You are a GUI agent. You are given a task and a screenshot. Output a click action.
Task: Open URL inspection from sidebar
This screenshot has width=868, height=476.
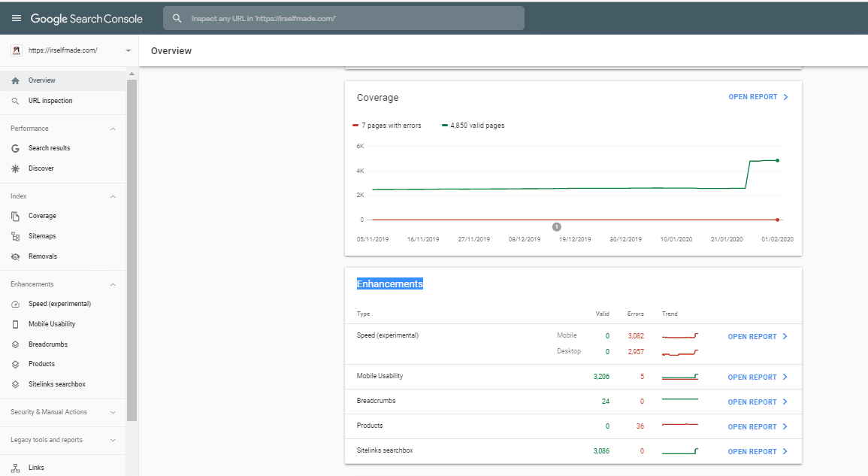63,101
